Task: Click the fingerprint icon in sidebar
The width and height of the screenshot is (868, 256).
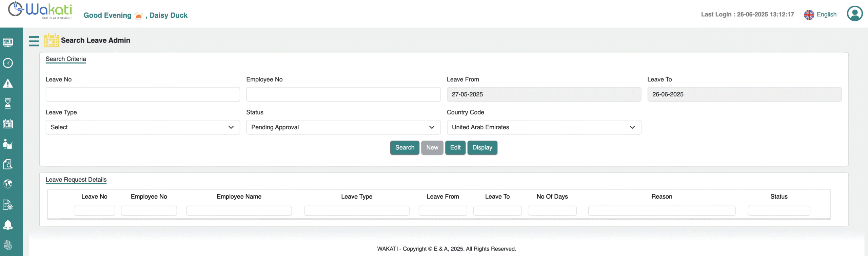Action: [x=8, y=245]
